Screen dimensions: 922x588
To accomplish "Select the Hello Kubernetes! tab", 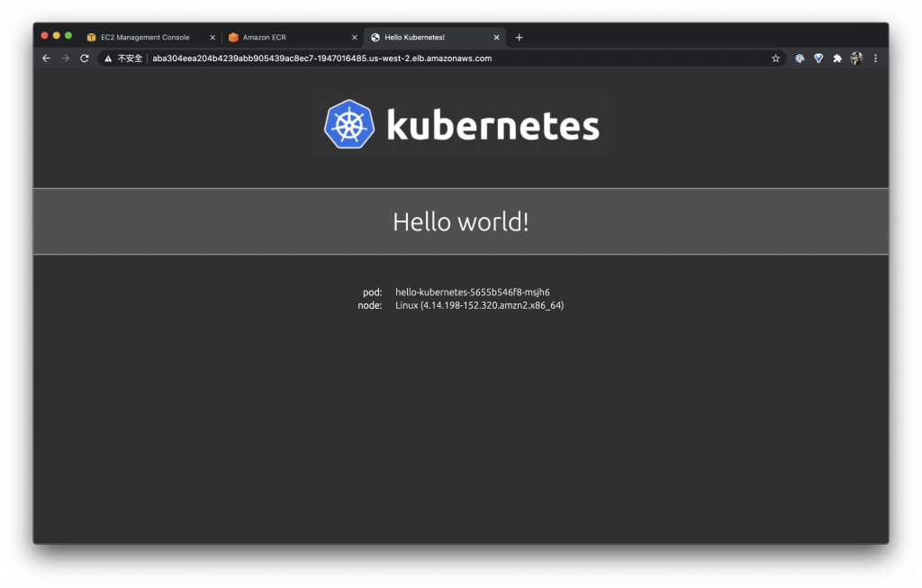I will (434, 37).
